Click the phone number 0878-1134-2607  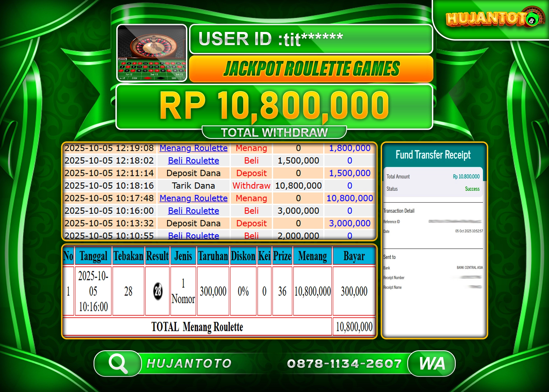click(345, 364)
